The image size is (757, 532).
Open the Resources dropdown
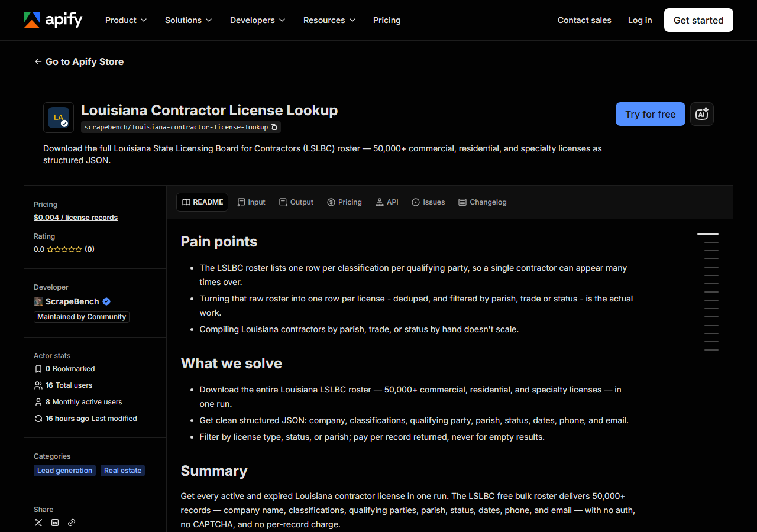click(x=329, y=20)
